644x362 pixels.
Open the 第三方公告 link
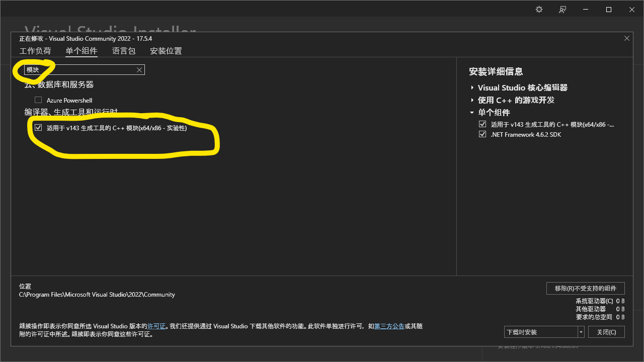point(389,326)
